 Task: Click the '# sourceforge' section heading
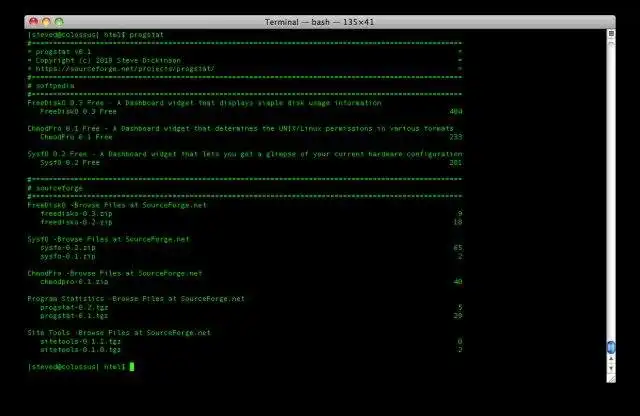click(x=55, y=188)
